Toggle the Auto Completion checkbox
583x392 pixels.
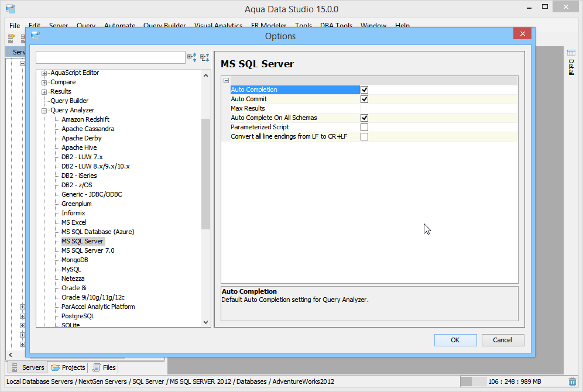[364, 90]
